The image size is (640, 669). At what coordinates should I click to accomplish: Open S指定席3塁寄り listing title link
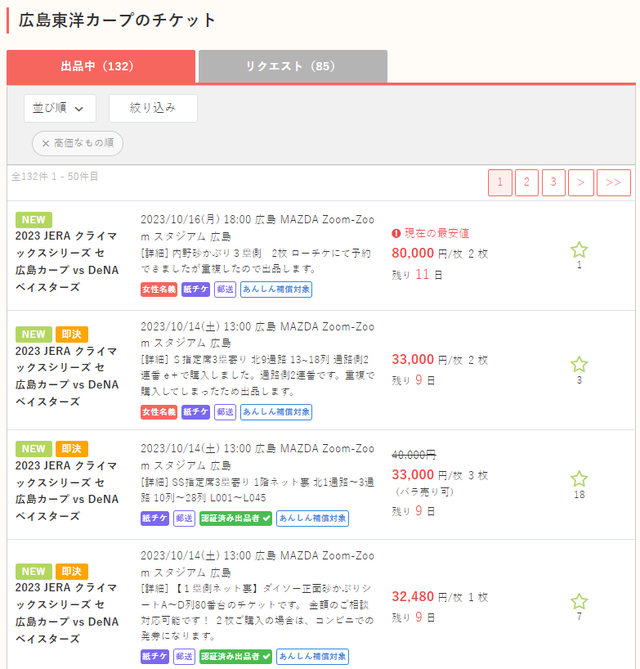tap(67, 376)
